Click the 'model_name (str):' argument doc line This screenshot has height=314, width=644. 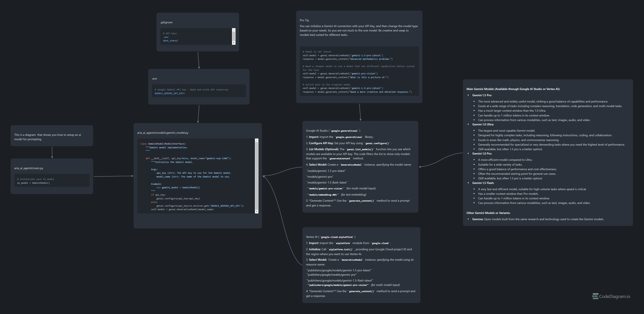click(x=193, y=177)
